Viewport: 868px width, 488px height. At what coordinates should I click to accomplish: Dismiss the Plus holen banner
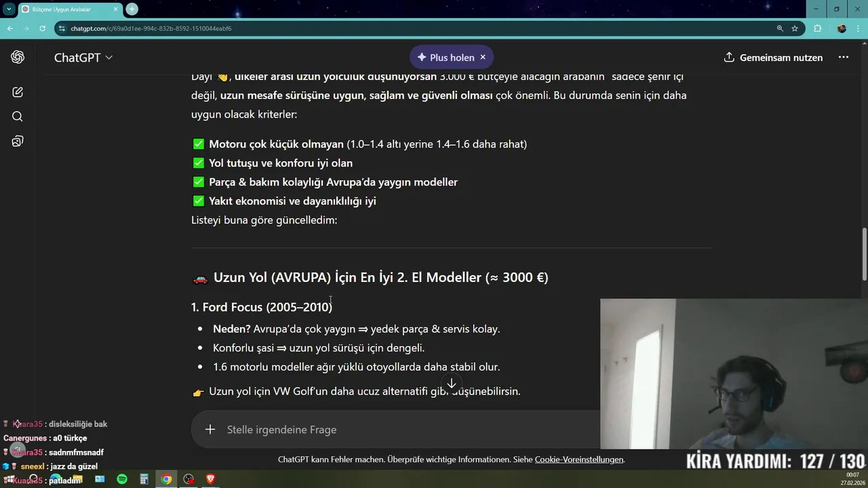coord(483,58)
